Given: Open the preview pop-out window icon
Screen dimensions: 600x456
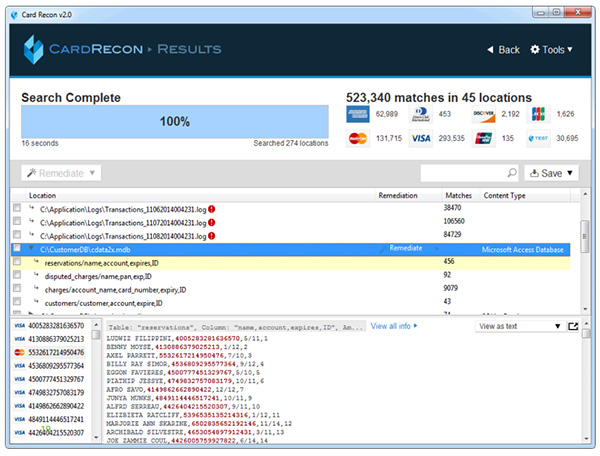Looking at the screenshot, I should pyautogui.click(x=573, y=326).
